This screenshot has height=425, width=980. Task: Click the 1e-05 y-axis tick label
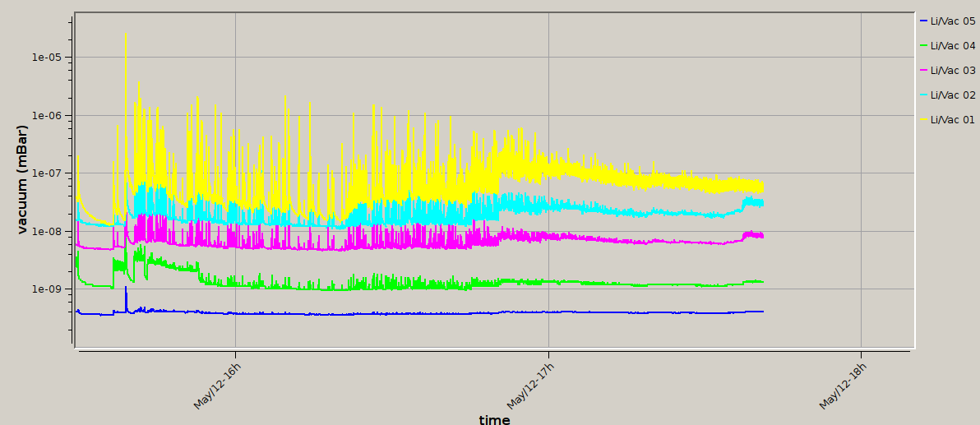click(47, 58)
